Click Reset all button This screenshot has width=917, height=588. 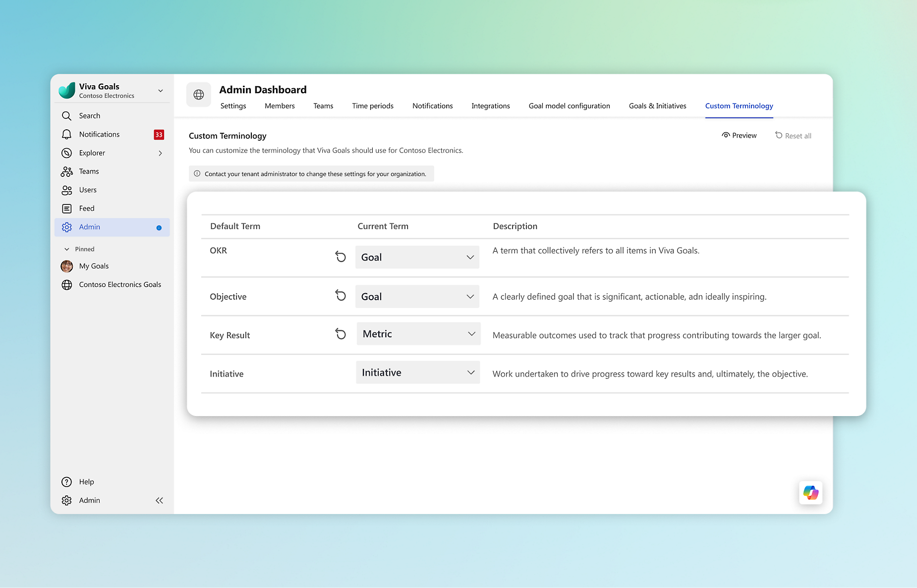coord(793,136)
